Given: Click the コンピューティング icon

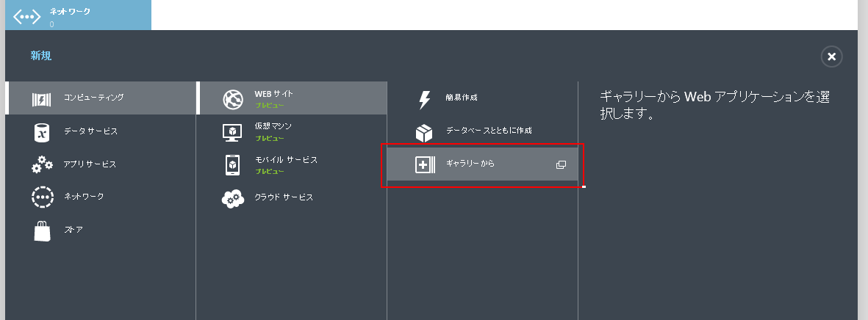Looking at the screenshot, I should [41, 100].
